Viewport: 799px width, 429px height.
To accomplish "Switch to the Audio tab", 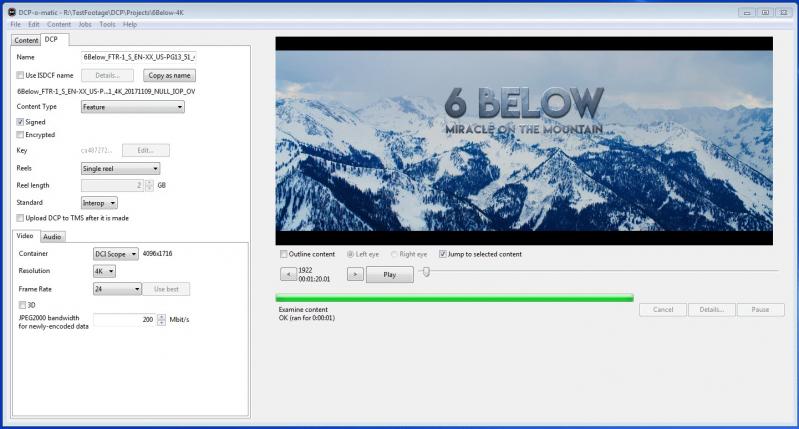I will coord(52,236).
